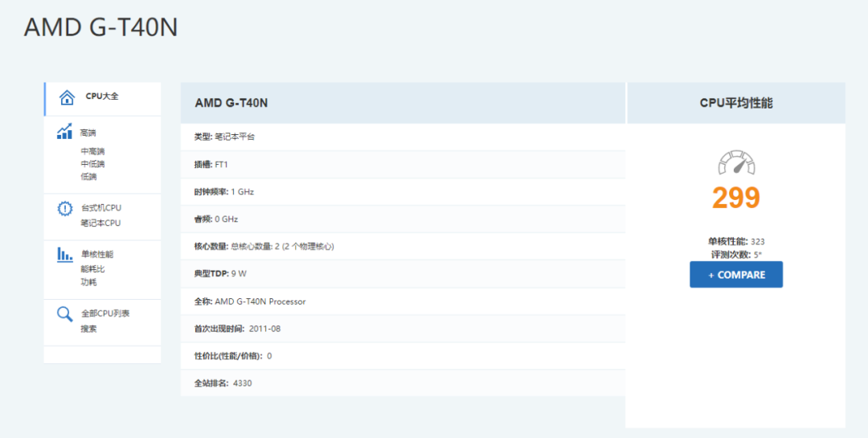Click the 性价比(性能/价格): 0 row
This screenshot has width=868, height=438.
pos(403,356)
